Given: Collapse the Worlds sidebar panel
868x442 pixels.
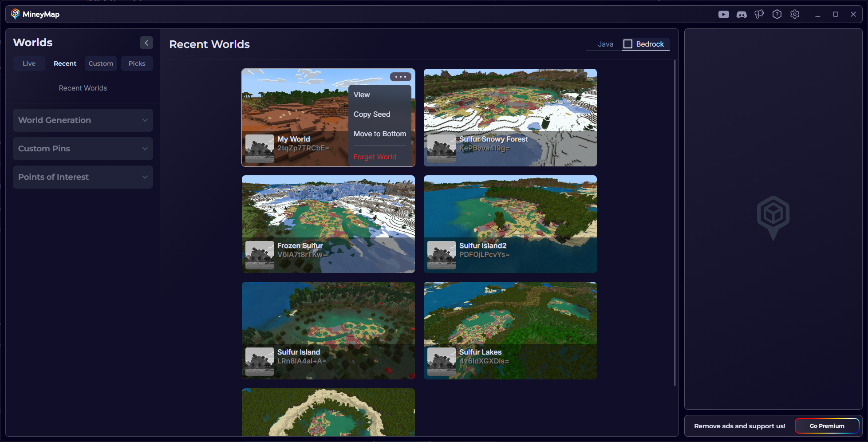Looking at the screenshot, I should [x=146, y=43].
